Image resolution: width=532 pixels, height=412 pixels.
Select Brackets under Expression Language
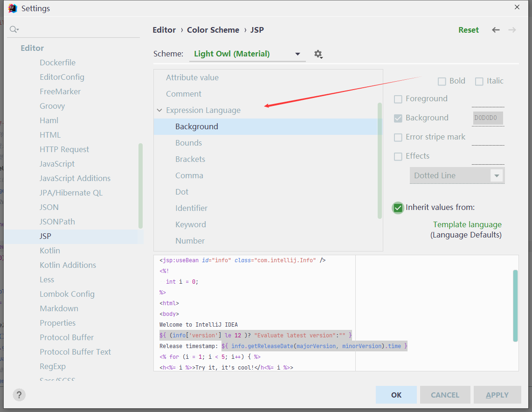190,159
